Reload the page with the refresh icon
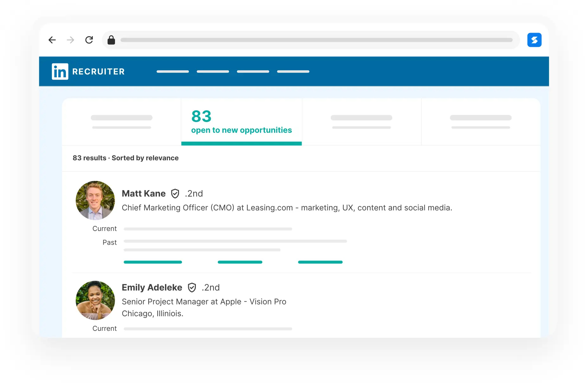 tap(89, 40)
